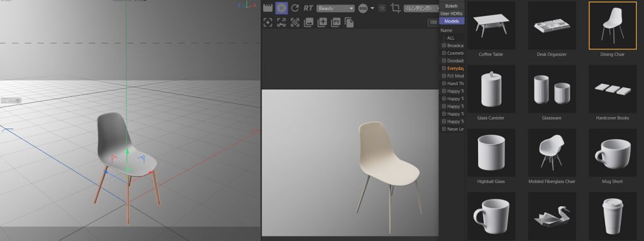Click the bracketed image region icon
This screenshot has width=644, height=241.
tap(281, 23)
